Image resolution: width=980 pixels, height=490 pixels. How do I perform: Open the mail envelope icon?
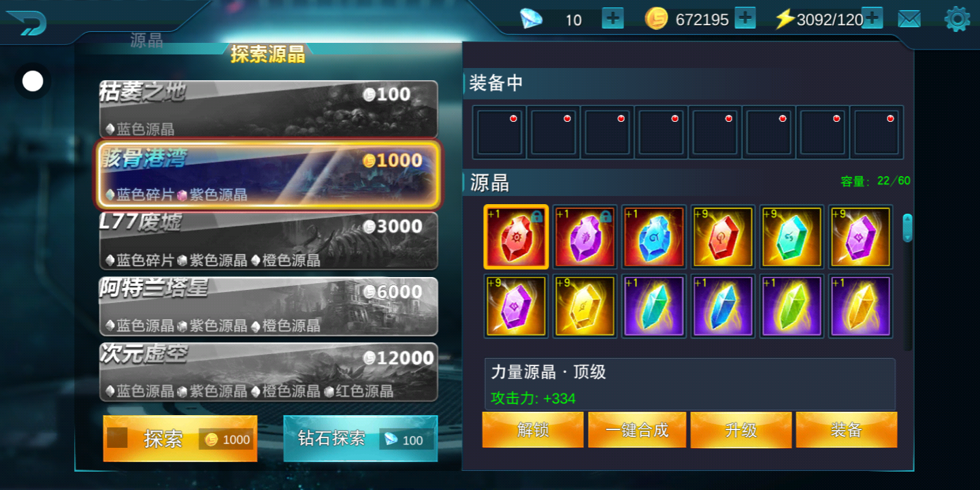(x=909, y=19)
